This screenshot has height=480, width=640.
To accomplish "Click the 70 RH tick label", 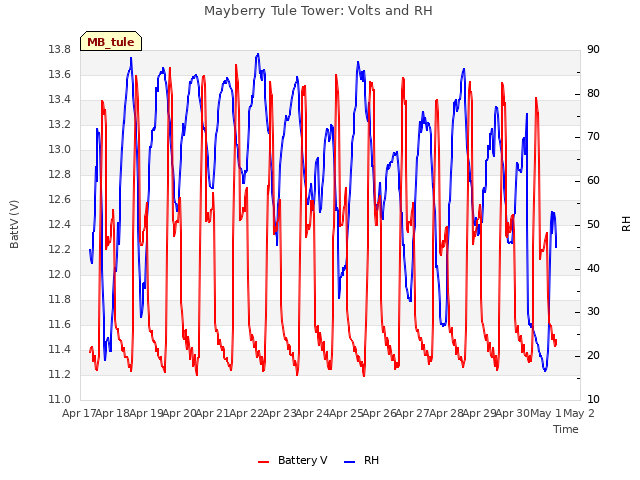I will pyautogui.click(x=593, y=137).
